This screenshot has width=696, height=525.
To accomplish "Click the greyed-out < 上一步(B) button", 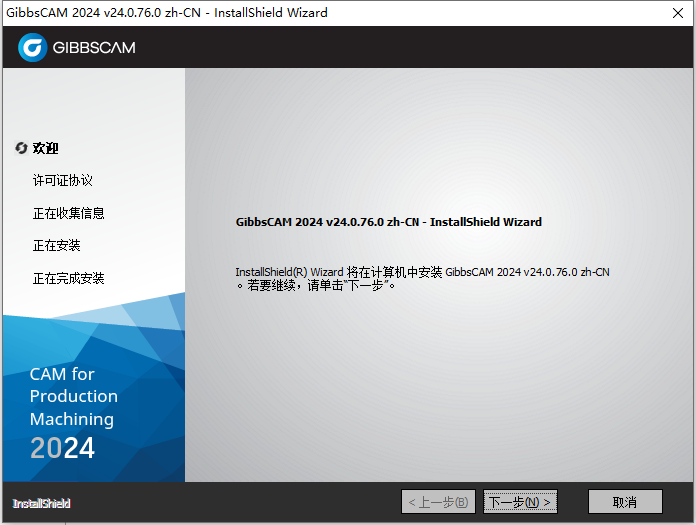I will coord(437,501).
